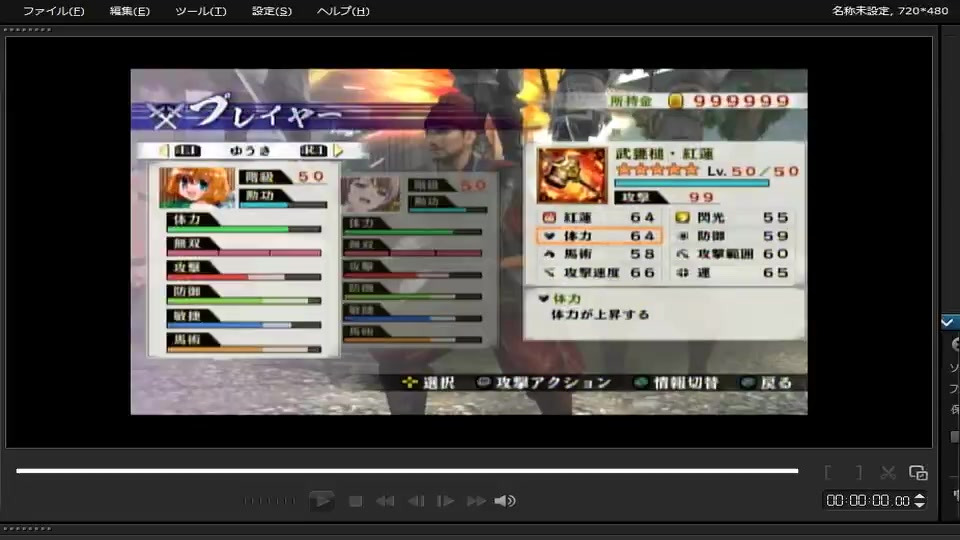Step forward one frame
The height and width of the screenshot is (540, 960).
(x=445, y=501)
